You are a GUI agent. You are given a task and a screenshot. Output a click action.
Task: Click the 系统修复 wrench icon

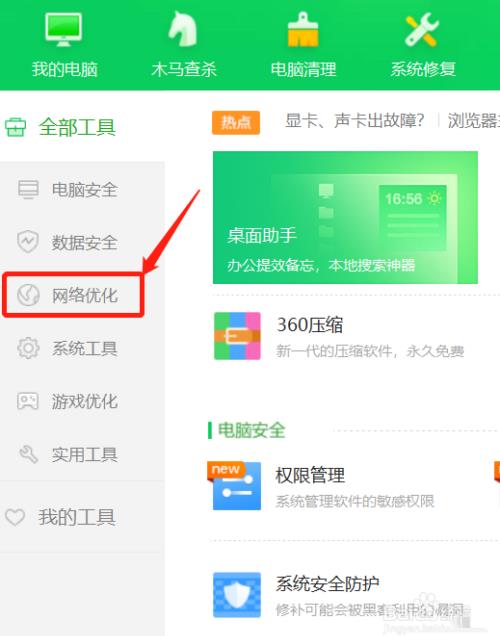pos(422,29)
